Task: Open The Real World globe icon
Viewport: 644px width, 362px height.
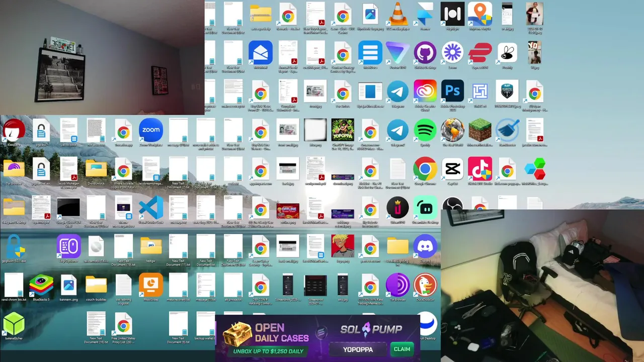Action: (x=452, y=130)
